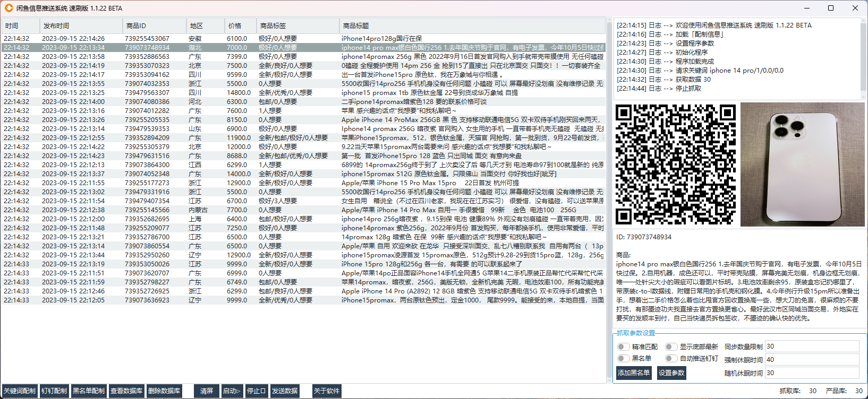
Task: Open 关键词配制 configuration
Action: (x=20, y=391)
